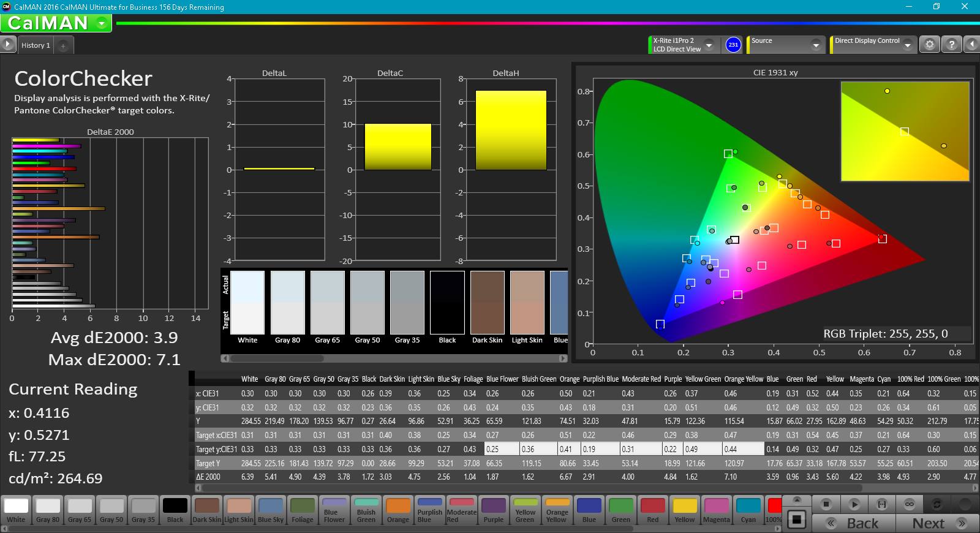Image resolution: width=980 pixels, height=533 pixels.
Task: Click the Dark Skin actual/target comparison patch
Action: [487, 303]
